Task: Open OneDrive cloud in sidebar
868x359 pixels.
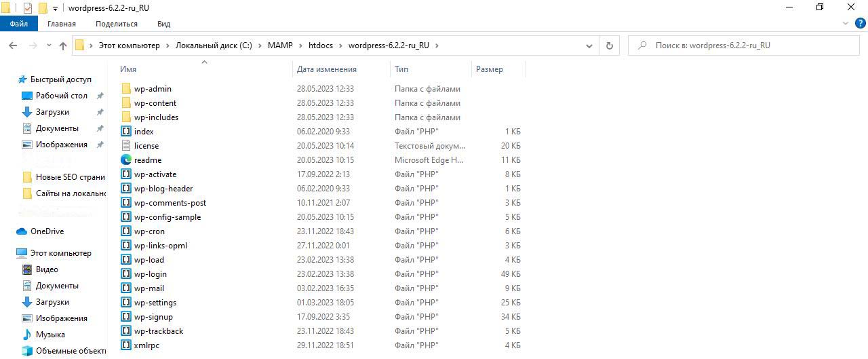Action: coord(46,231)
